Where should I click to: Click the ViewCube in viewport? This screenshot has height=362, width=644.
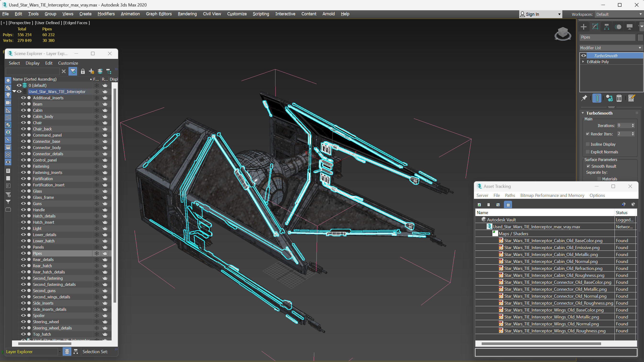coord(563,34)
